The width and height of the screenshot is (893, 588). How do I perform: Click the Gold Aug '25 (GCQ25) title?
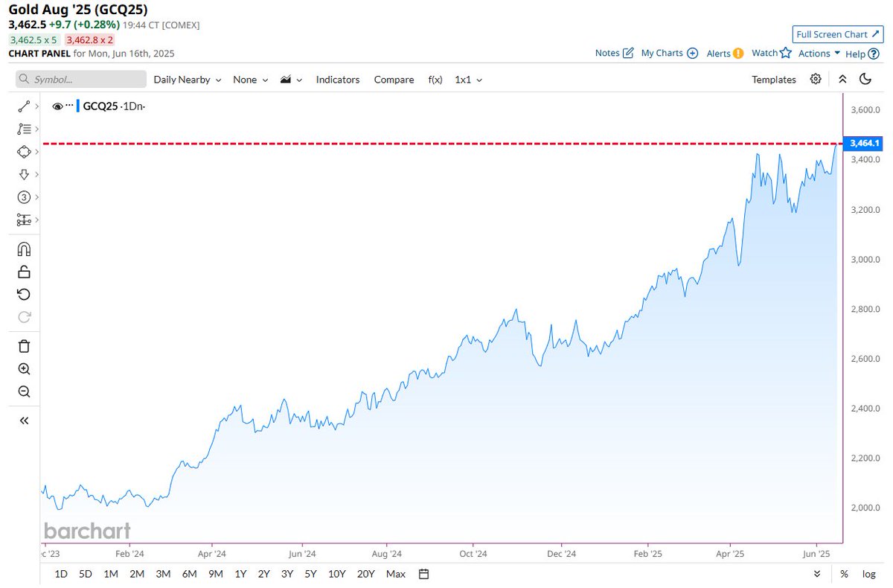(78, 11)
